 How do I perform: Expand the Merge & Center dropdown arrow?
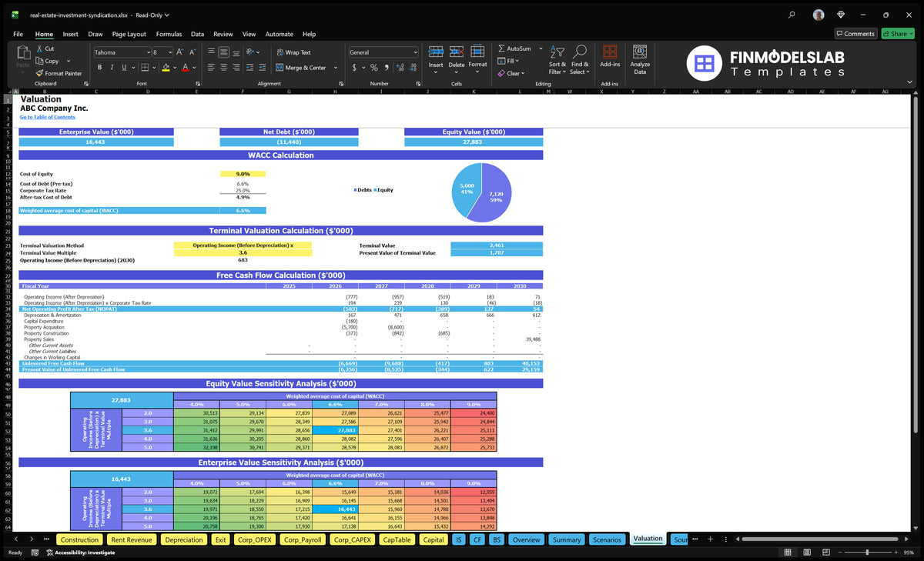point(336,68)
